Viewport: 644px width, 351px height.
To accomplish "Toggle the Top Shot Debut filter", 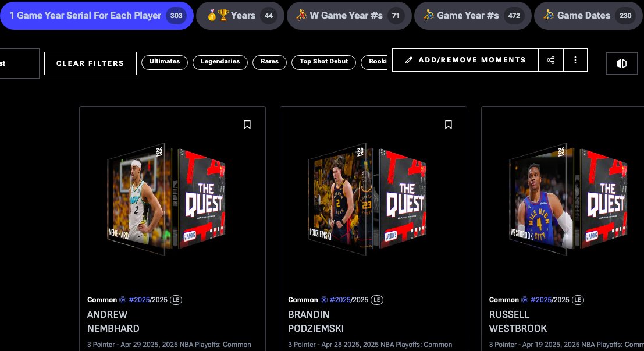I will point(323,62).
